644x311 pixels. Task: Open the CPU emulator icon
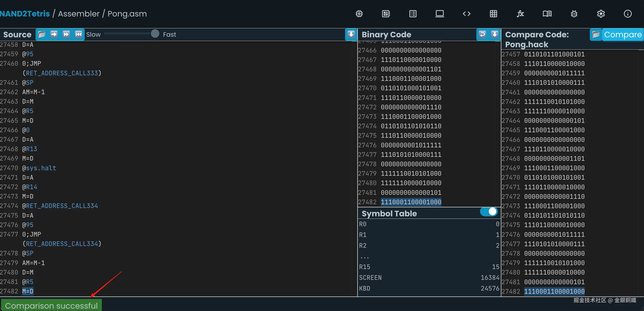click(386, 14)
